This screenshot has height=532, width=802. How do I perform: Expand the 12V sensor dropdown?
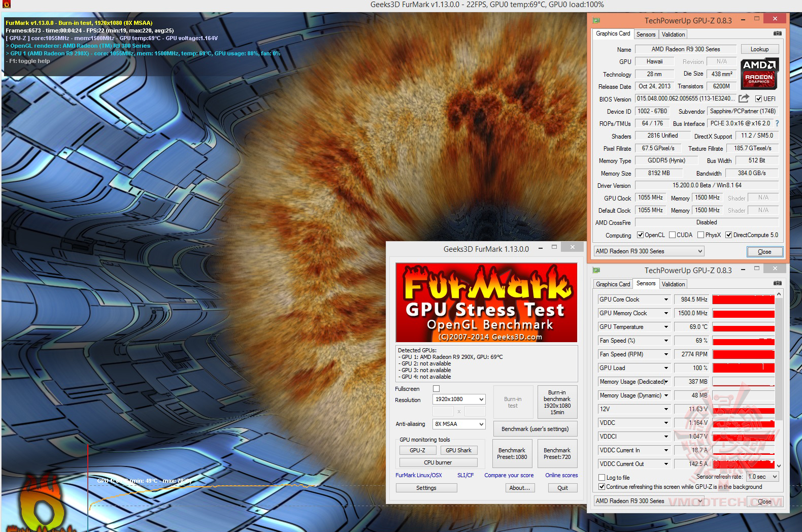click(666, 409)
